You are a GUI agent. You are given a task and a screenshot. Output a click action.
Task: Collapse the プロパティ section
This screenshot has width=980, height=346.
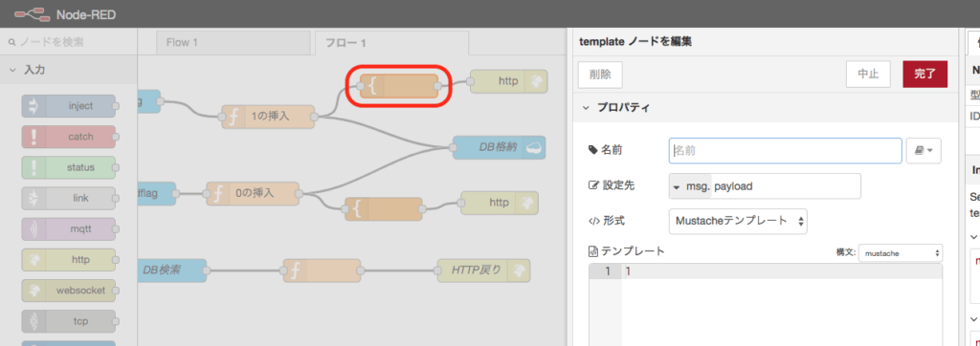click(x=586, y=108)
